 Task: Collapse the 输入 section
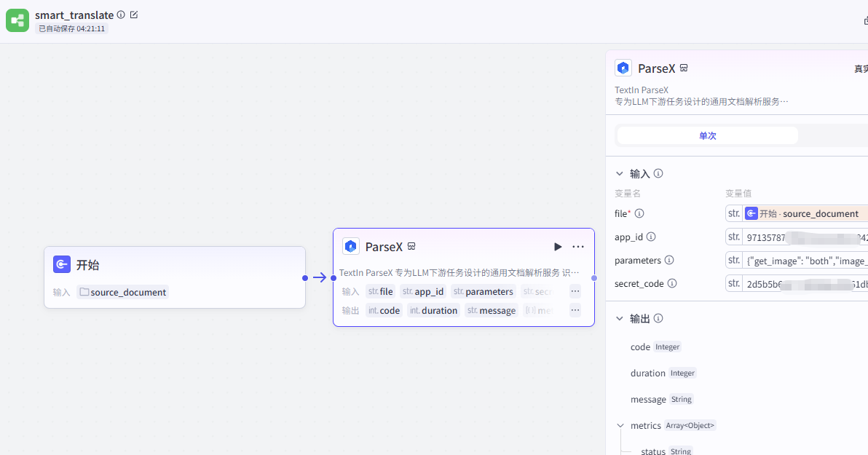(620, 173)
